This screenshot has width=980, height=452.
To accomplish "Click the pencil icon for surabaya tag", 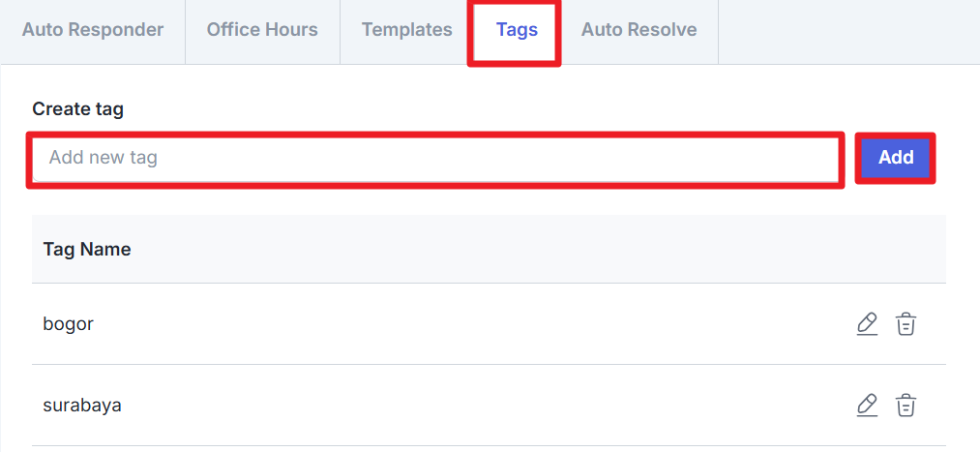I will 867,406.
